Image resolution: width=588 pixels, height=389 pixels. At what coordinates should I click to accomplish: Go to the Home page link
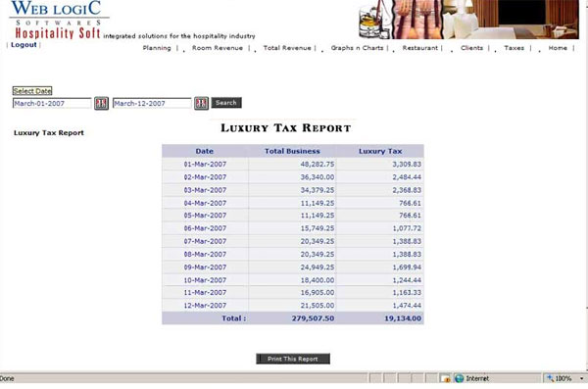[x=558, y=48]
